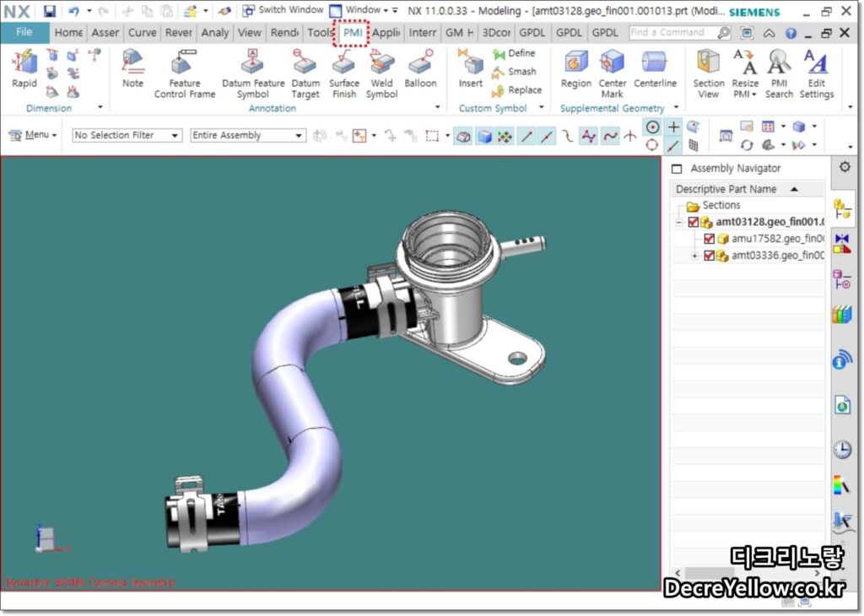The height and width of the screenshot is (616, 864).
Task: Open the Rapid dimension tool
Action: tap(24, 69)
